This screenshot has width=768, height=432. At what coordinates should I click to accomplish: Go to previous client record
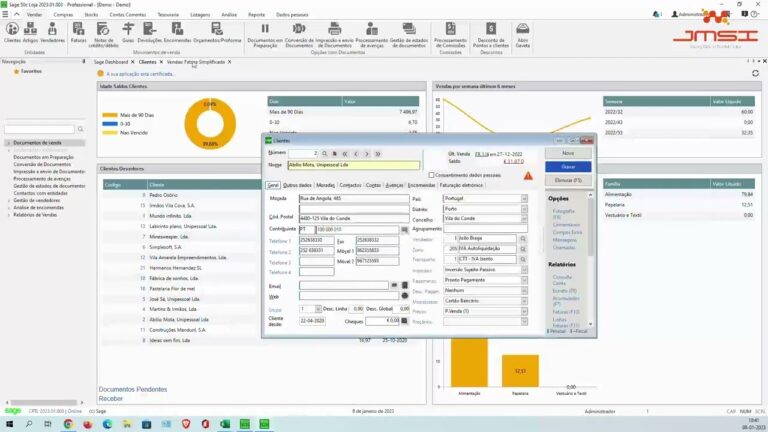click(x=356, y=154)
